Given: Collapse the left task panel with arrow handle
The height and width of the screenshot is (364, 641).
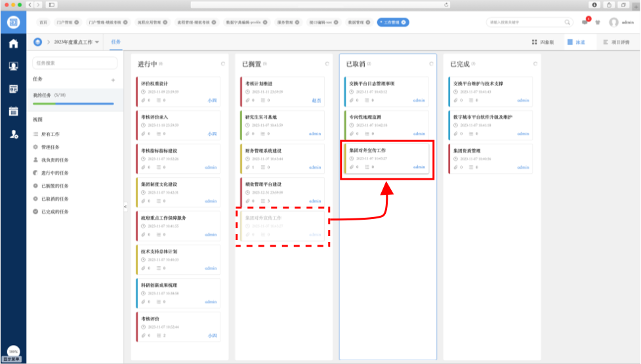Looking at the screenshot, I should pos(125,207).
